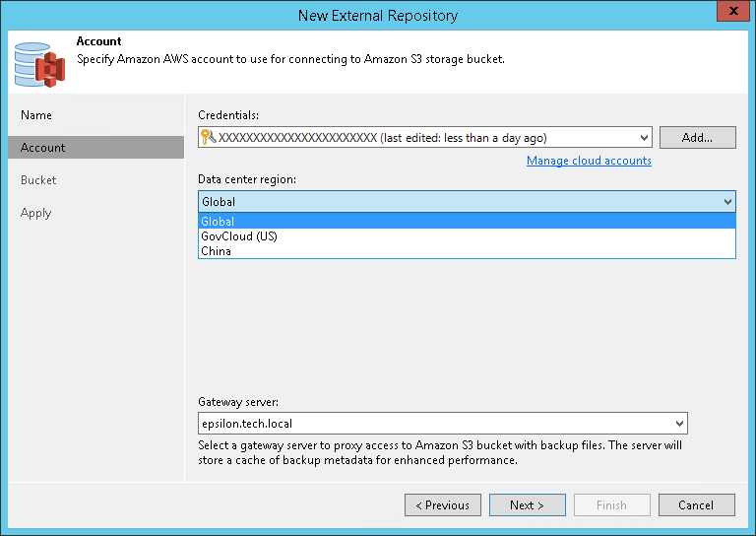Screen dimensions: 756x536
Task: Go to the Name wizard step
Action: [x=36, y=115]
